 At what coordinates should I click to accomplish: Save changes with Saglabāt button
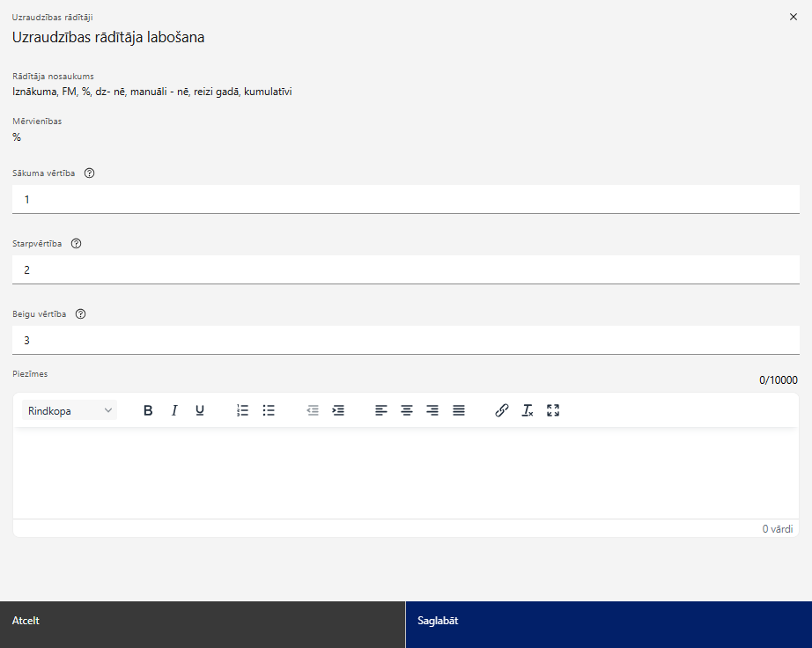tap(609, 625)
